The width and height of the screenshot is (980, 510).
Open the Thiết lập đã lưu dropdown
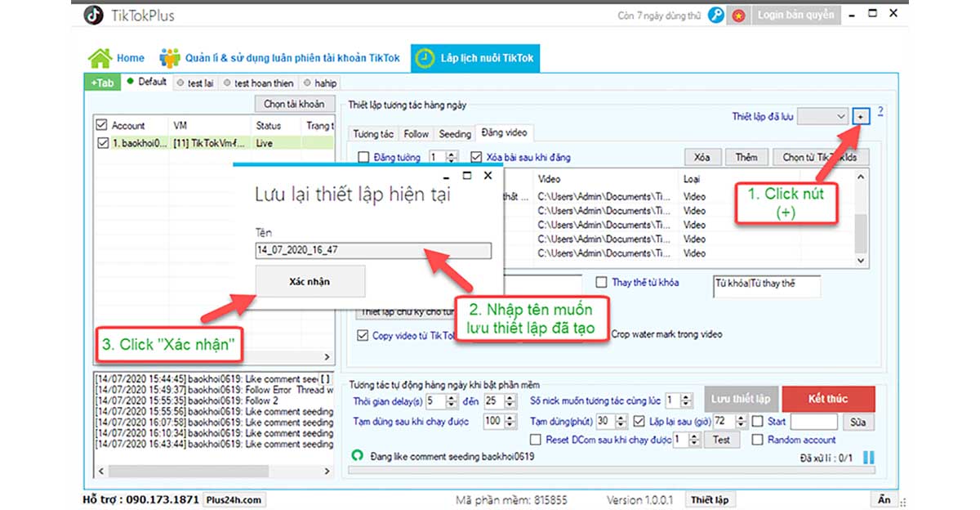[823, 117]
